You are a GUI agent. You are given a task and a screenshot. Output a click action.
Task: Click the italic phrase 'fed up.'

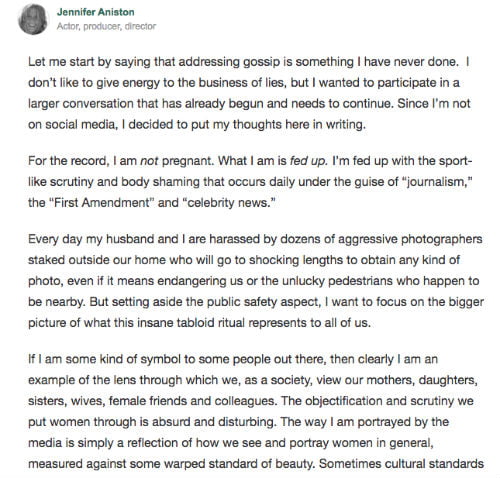pyautogui.click(x=308, y=161)
